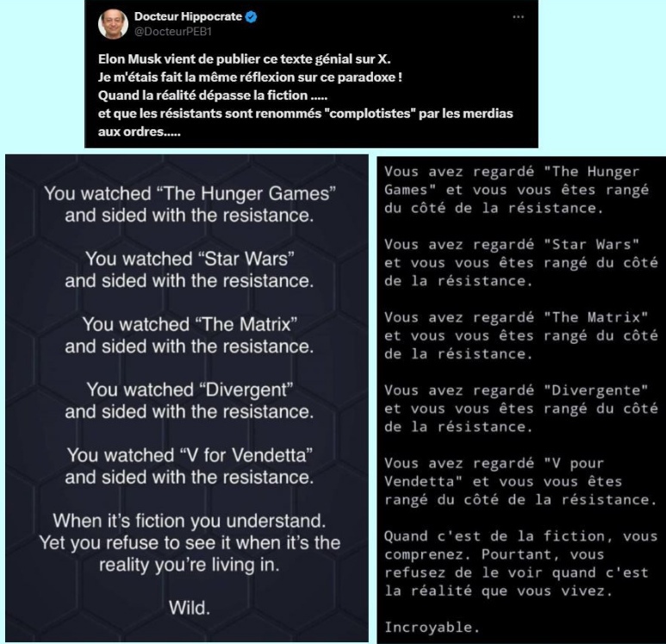Click the word "Incroyable." in French image

433,628
